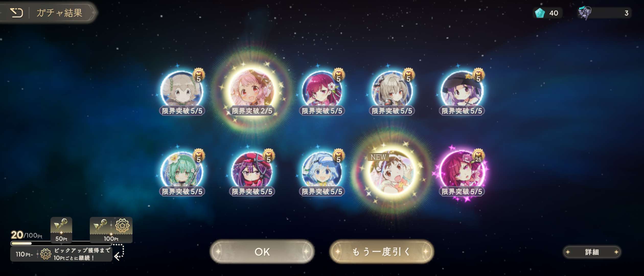Viewport: 644px width, 276px height.
Task: Confirm results with the OK button
Action: [x=262, y=252]
